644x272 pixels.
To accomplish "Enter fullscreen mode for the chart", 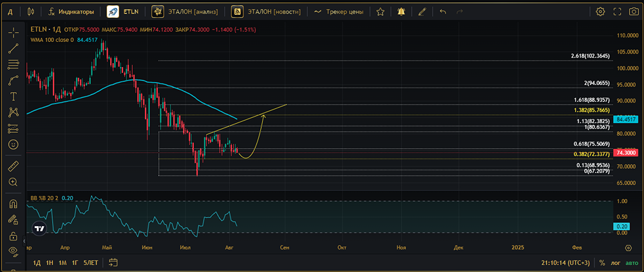I will (x=618, y=12).
